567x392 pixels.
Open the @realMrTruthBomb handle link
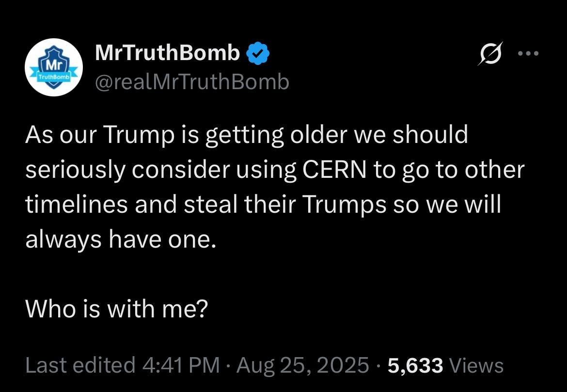pyautogui.click(x=192, y=82)
